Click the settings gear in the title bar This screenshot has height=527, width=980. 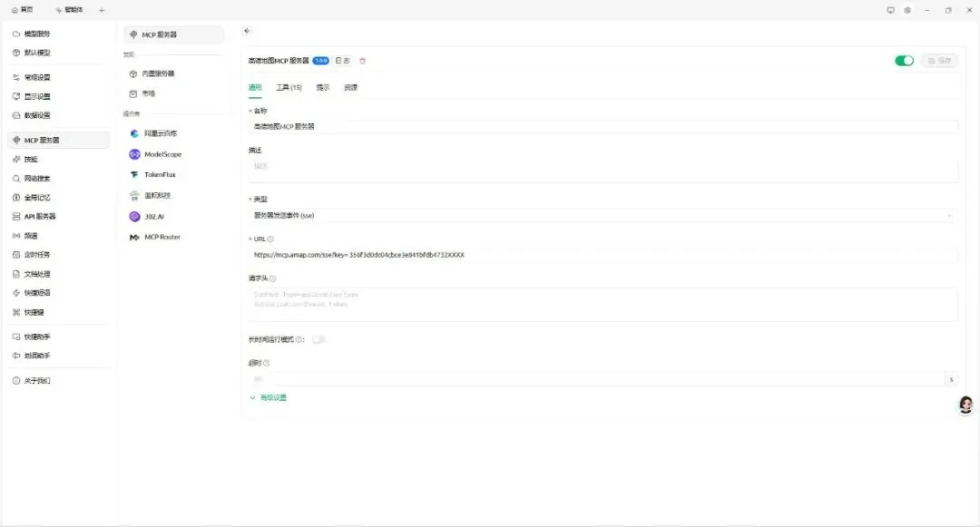click(907, 10)
